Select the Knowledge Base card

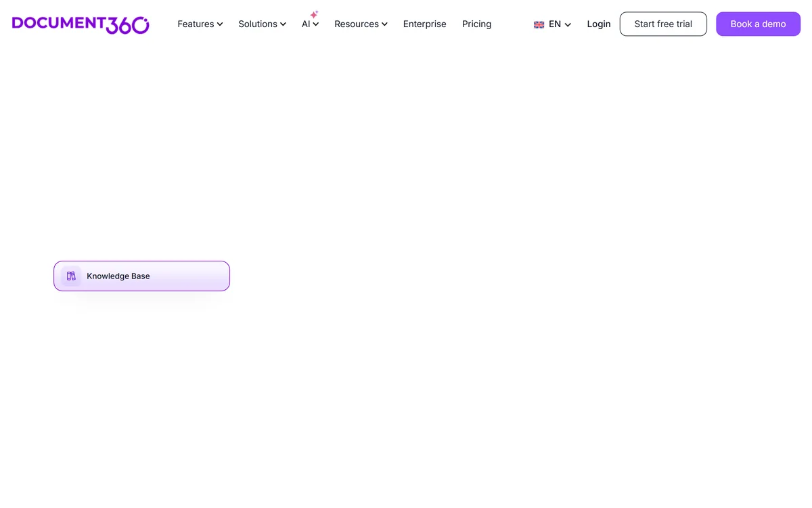click(x=141, y=276)
